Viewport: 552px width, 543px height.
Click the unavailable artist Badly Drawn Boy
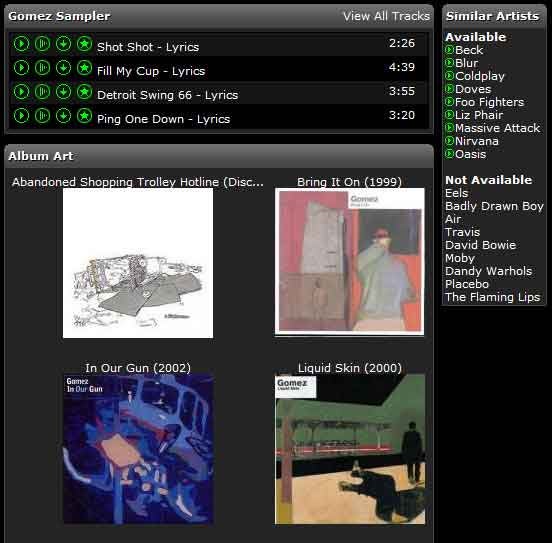494,206
